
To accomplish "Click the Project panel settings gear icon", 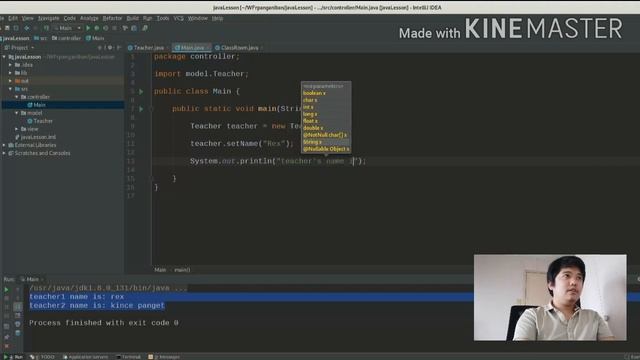I will (x=110, y=48).
